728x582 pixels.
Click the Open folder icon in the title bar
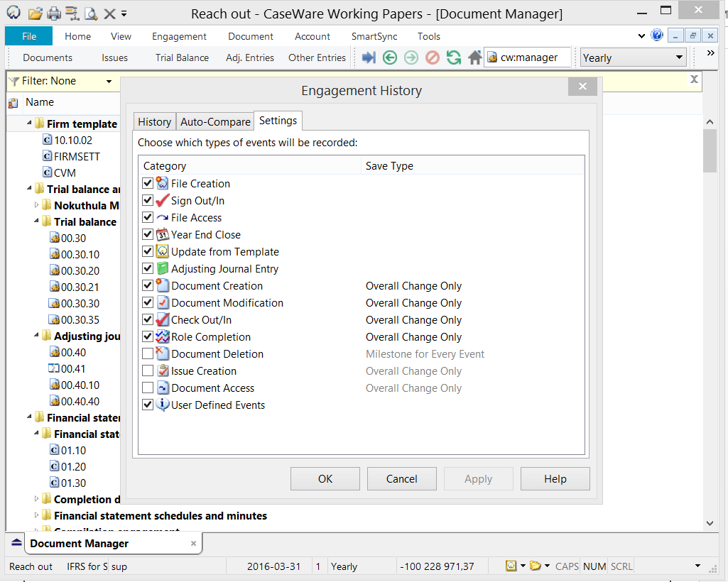[x=35, y=13]
